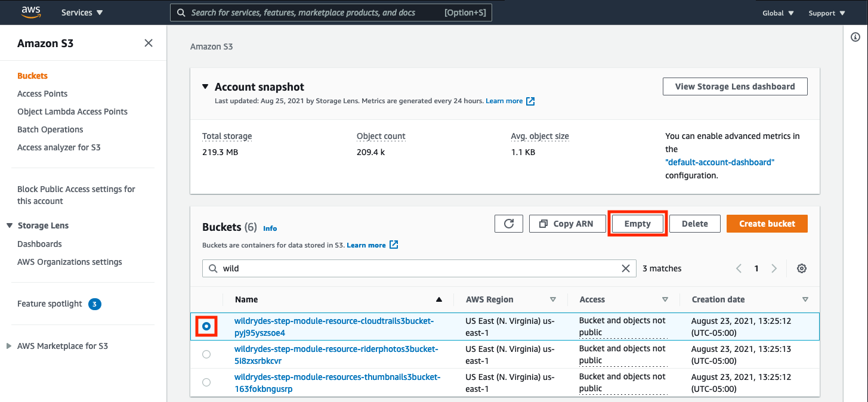Open AWS Organizations settings
The height and width of the screenshot is (402, 868).
tap(69, 262)
